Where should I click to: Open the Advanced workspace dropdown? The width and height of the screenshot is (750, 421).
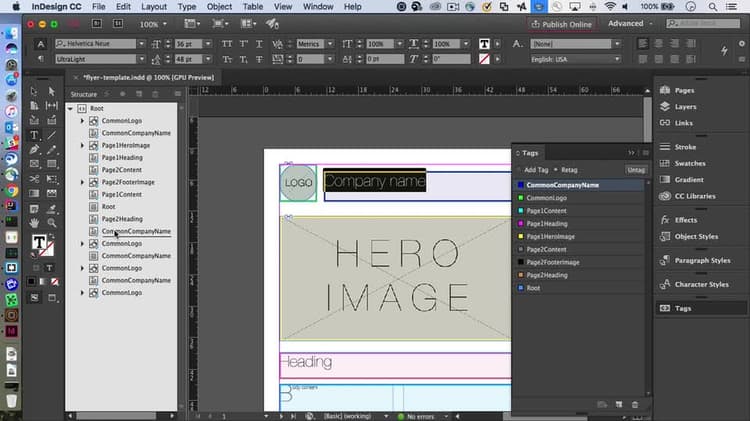(x=632, y=23)
